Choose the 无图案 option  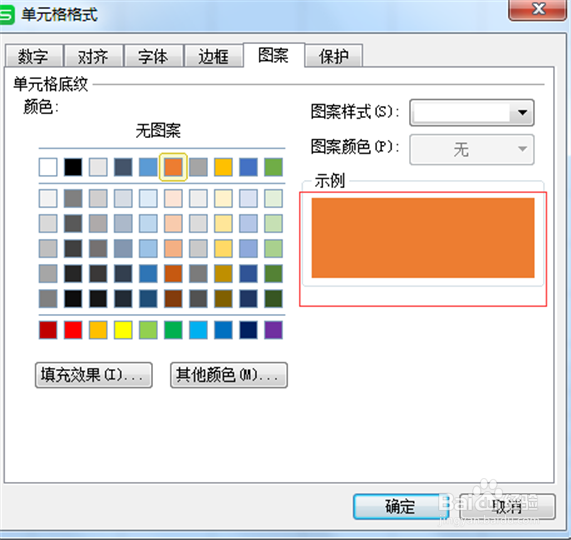[x=158, y=130]
